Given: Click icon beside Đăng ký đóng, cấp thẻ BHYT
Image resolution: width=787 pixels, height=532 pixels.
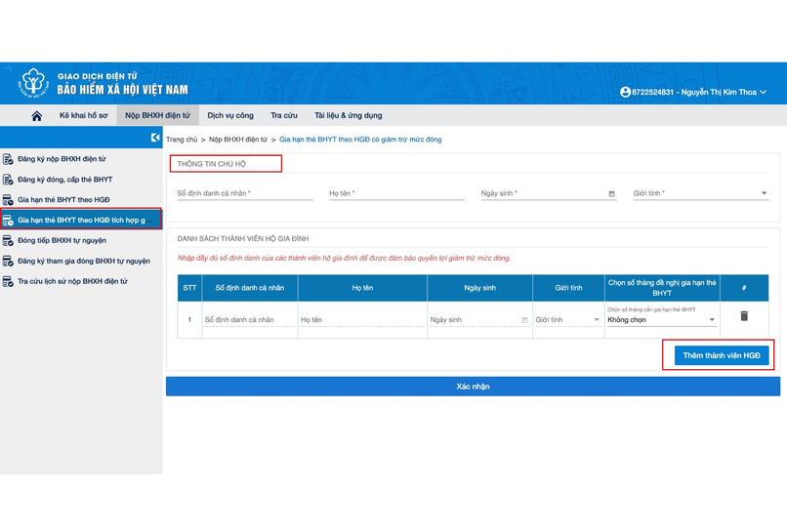Looking at the screenshot, I should pyautogui.click(x=8, y=180).
